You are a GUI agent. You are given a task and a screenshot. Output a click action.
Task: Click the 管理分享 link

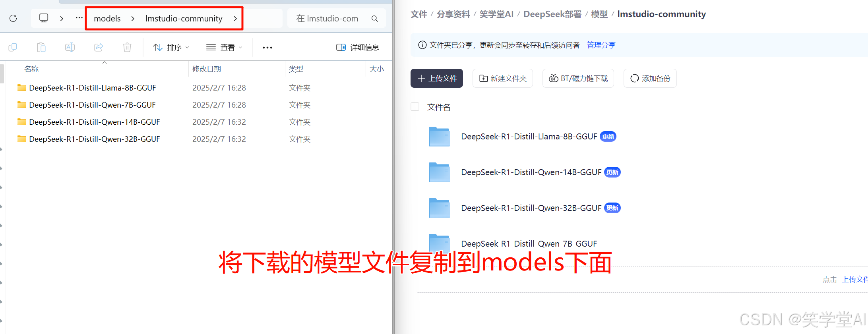click(601, 45)
